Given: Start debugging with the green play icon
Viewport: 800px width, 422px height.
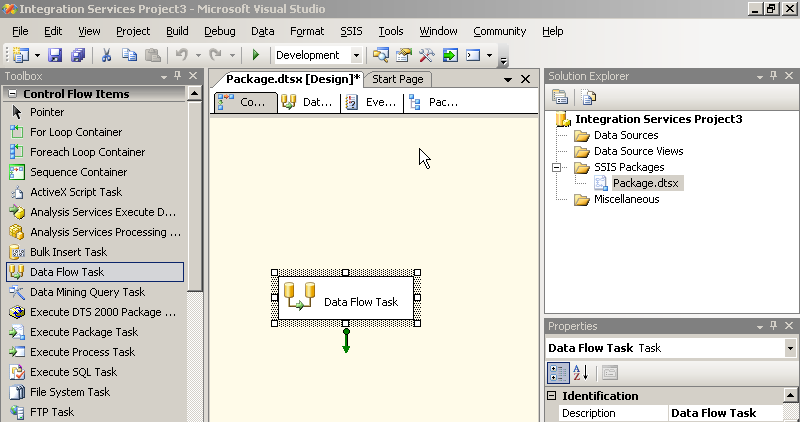Looking at the screenshot, I should click(x=256, y=55).
